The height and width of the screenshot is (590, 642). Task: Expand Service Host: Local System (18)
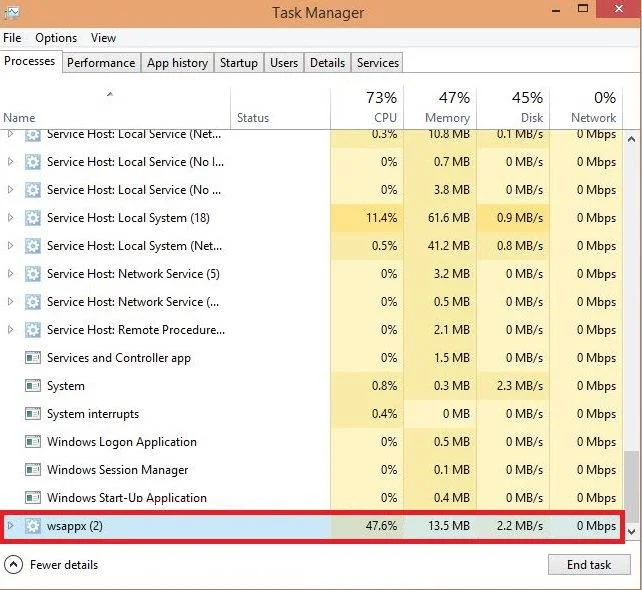tap(11, 217)
